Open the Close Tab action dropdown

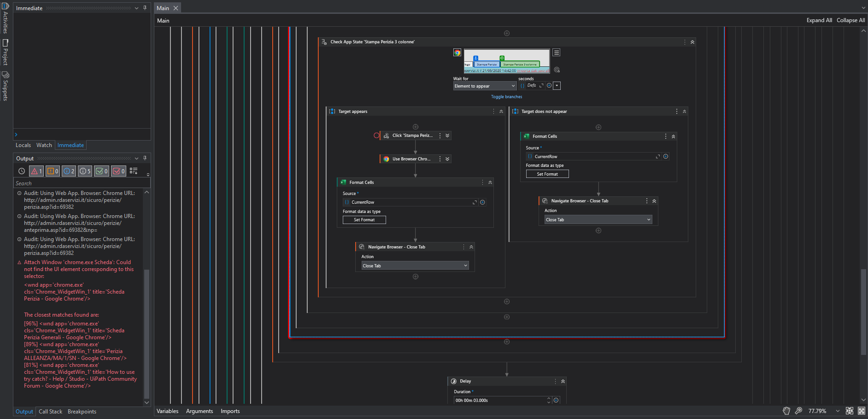[414, 265]
